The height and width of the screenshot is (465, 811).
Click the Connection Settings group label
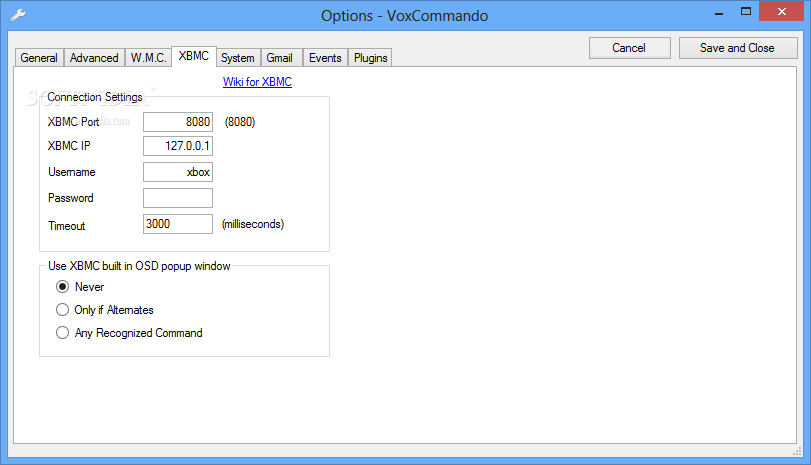pos(95,97)
